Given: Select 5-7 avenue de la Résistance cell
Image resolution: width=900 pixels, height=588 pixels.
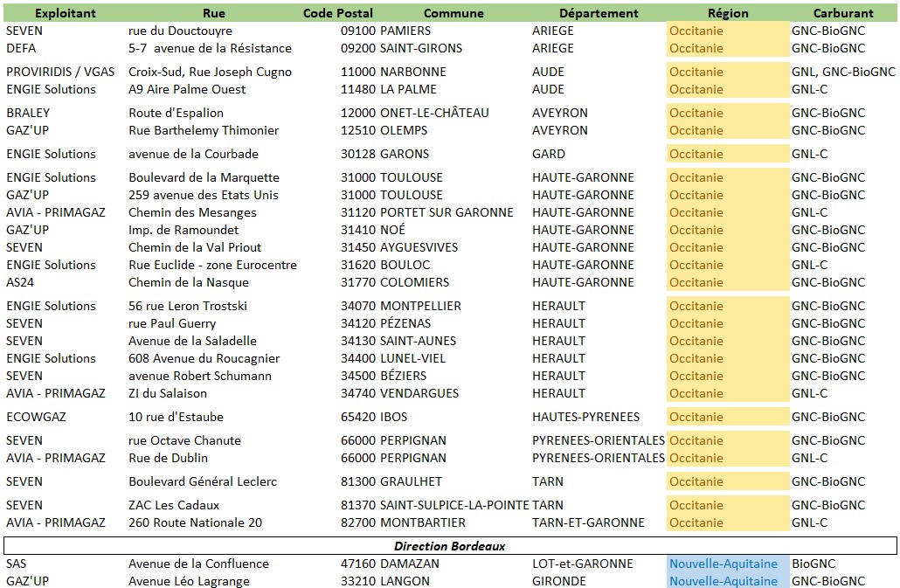Looking at the screenshot, I should click(210, 48).
